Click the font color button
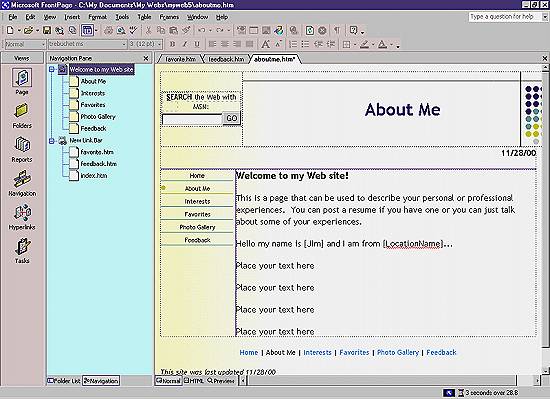This screenshot has width=550, height=399. (383, 44)
